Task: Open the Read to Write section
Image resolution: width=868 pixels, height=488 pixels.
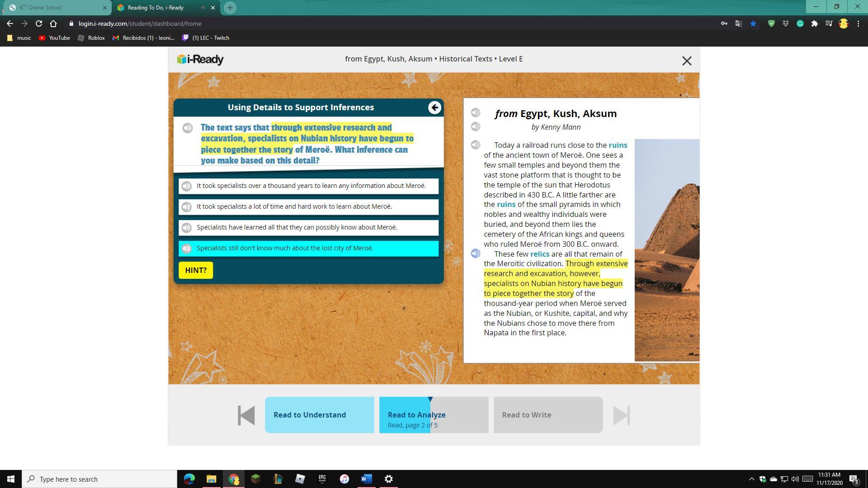Action: click(547, 415)
